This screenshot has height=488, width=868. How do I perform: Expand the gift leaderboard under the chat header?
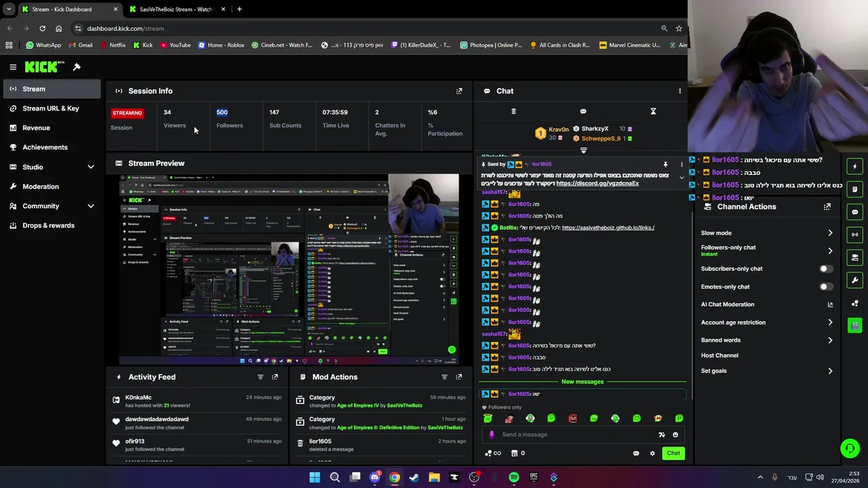583,150
